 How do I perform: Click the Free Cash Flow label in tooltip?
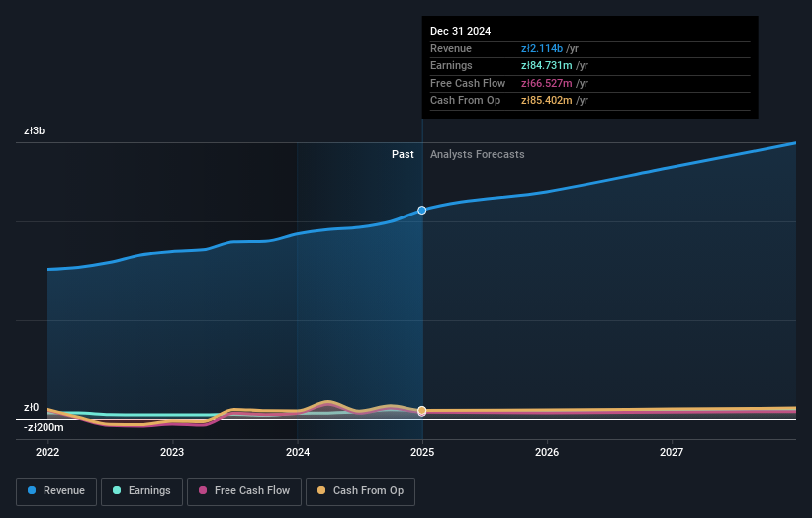click(x=468, y=83)
